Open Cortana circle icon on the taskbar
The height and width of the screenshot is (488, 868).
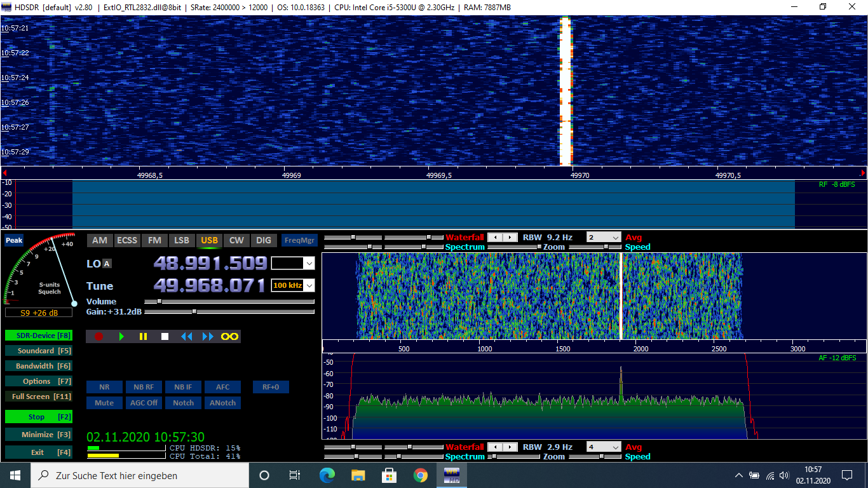pyautogui.click(x=264, y=475)
